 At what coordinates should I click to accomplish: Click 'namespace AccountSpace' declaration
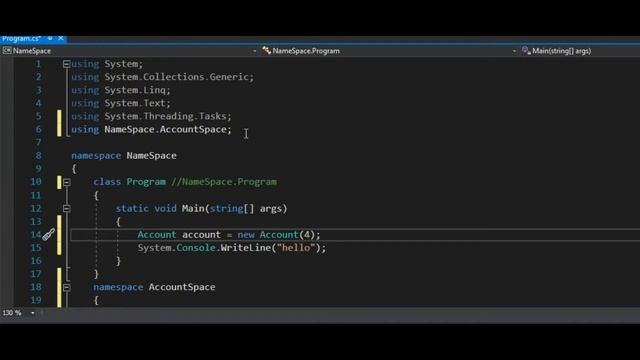tap(154, 287)
